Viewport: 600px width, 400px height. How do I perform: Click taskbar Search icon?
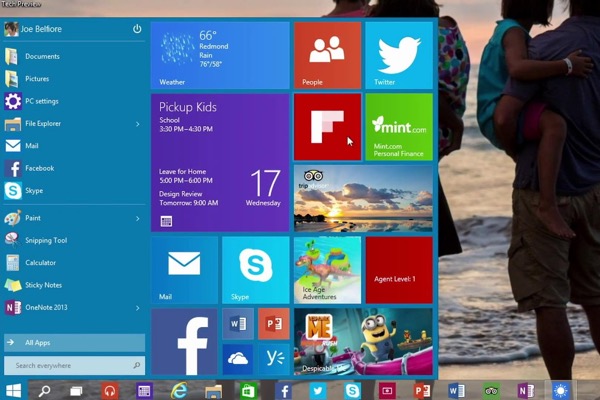click(x=44, y=391)
